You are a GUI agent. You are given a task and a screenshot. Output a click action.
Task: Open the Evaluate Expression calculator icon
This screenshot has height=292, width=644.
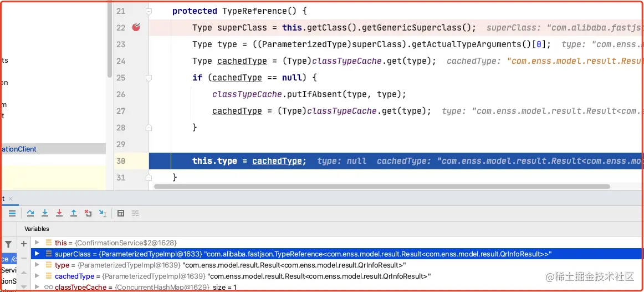coord(121,213)
